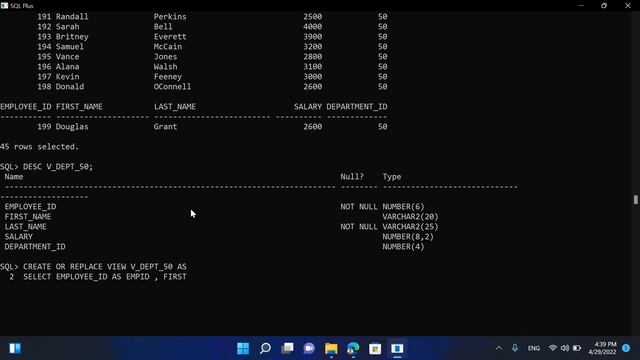Click the SQL Plus title bar icon
The image size is (640, 360).
(4, 5)
